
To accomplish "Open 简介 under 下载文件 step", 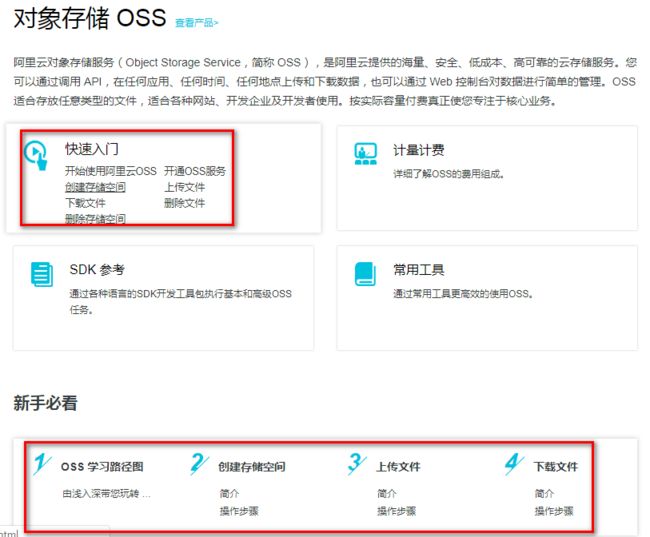I will pyautogui.click(x=544, y=493).
